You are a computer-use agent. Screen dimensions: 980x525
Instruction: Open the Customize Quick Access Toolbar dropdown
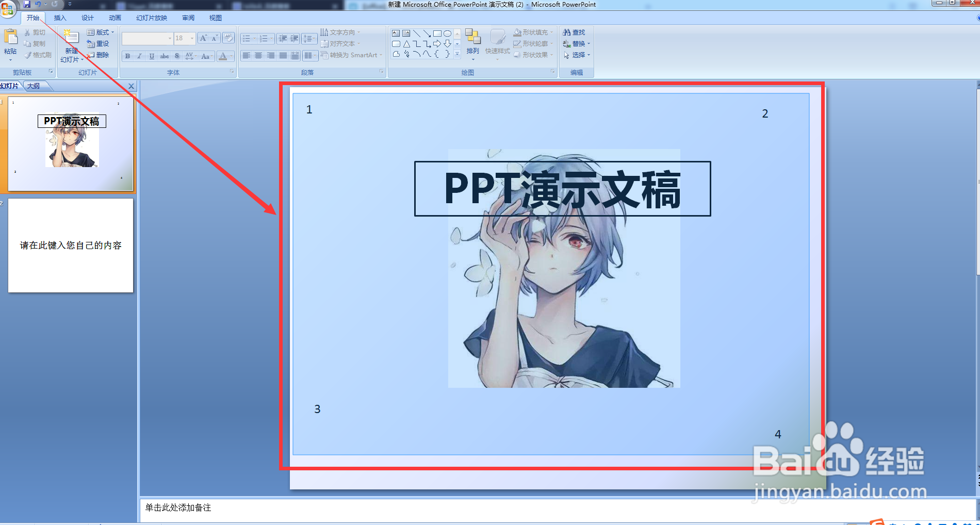point(70,4)
